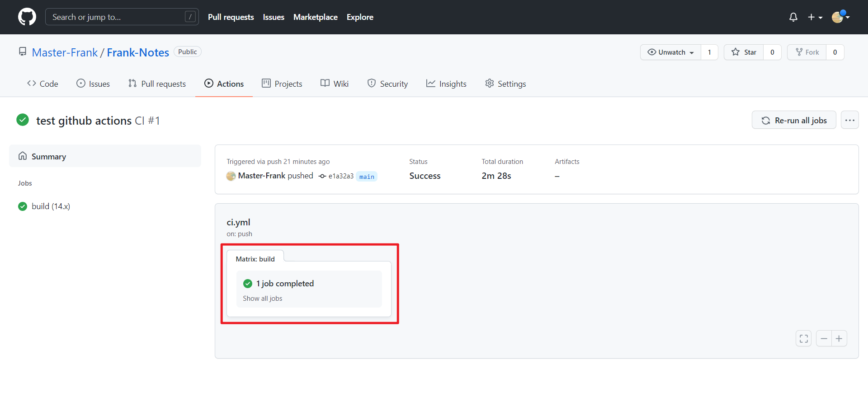Switch to the repository Issues tab

click(x=93, y=84)
